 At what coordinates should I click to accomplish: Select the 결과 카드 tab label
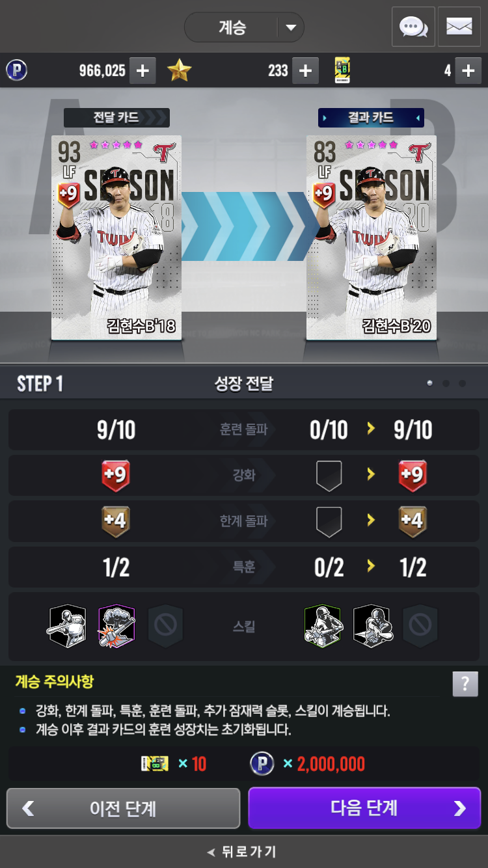371,118
